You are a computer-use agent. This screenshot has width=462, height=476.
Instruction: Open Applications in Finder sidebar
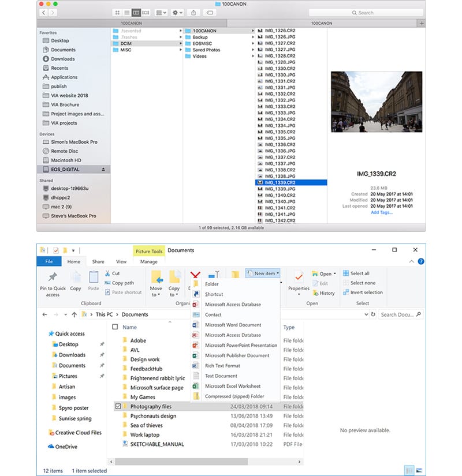pyautogui.click(x=64, y=77)
